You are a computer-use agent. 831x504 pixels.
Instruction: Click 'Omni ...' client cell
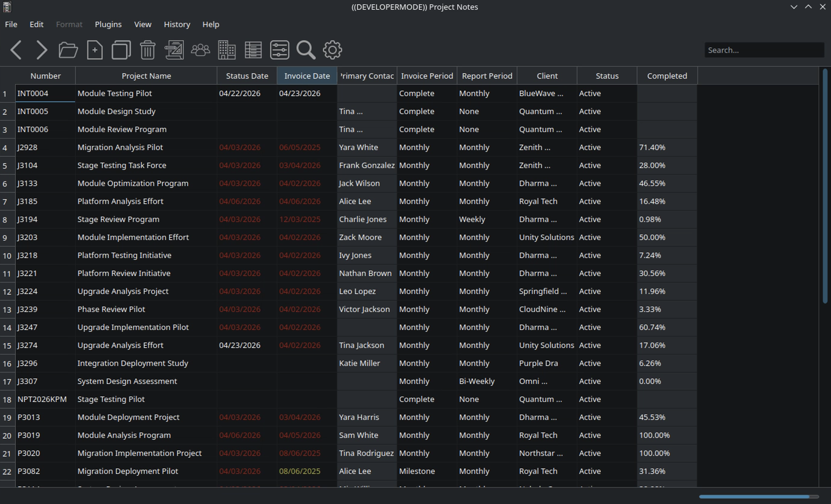[x=547, y=381]
